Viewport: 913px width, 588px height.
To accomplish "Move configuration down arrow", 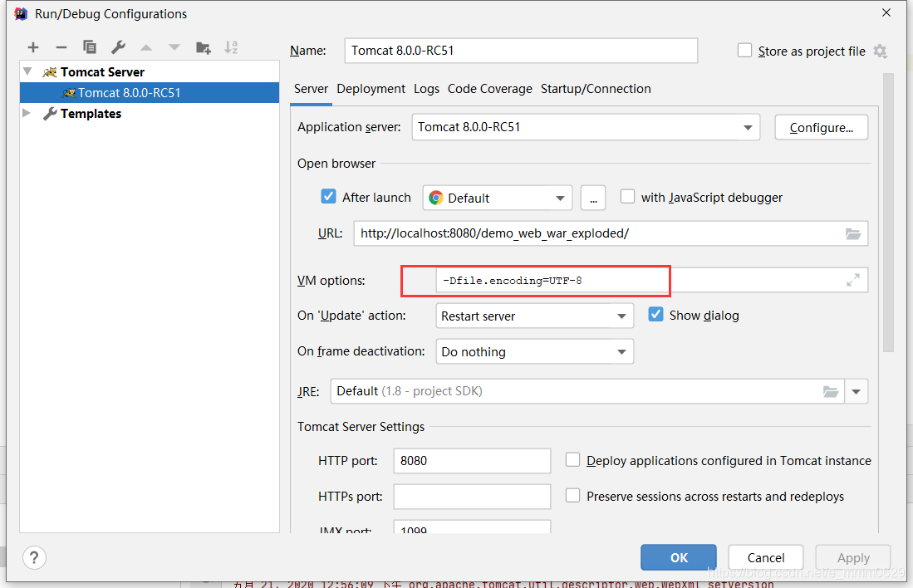I will click(x=174, y=47).
